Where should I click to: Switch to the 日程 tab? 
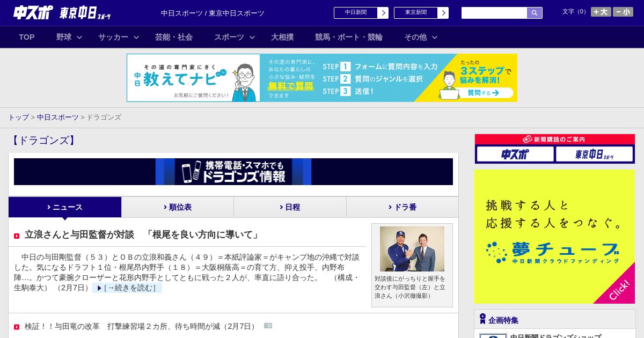[290, 207]
